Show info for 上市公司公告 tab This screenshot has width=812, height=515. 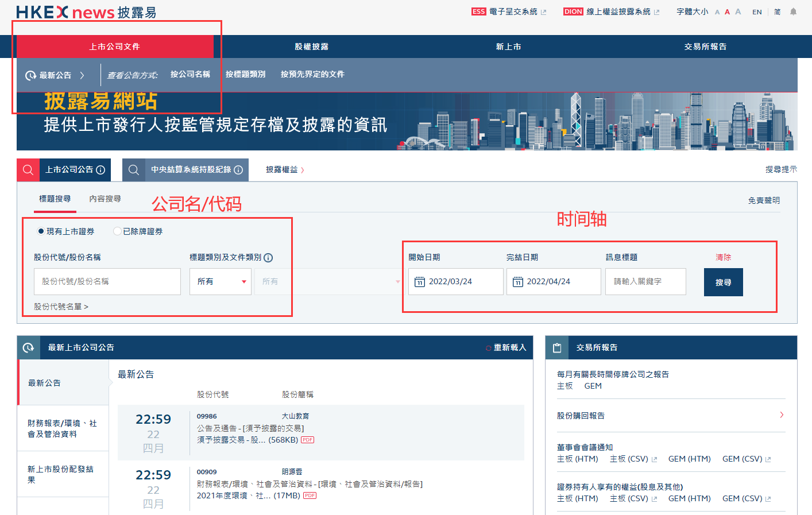(100, 170)
